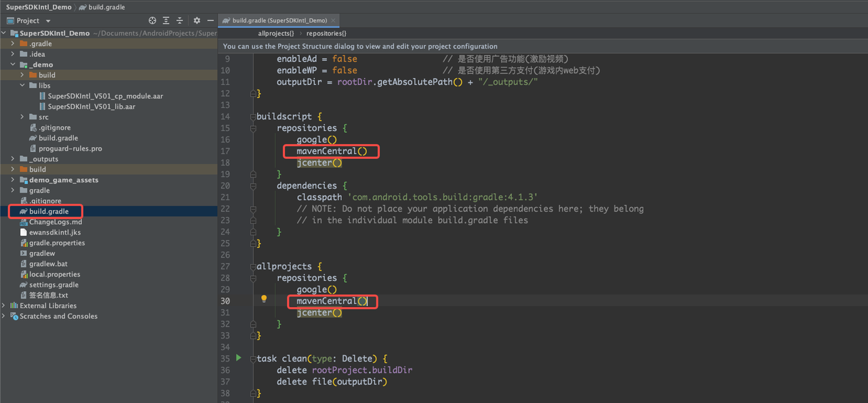Expand the _outputs folder
Viewport: 868px width, 403px height.
click(13, 159)
